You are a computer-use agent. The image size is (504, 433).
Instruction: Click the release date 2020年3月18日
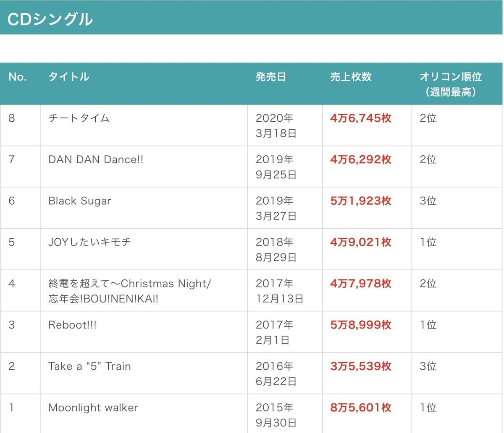276,126
